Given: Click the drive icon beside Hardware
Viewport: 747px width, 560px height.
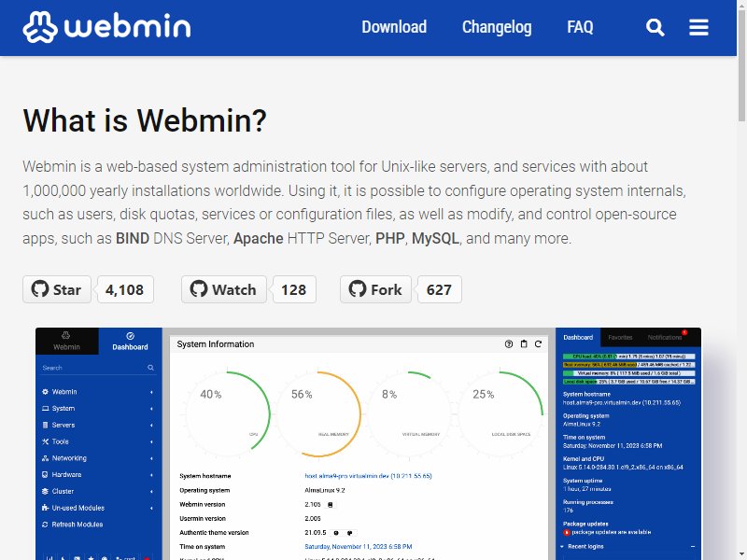Looking at the screenshot, I should pos(45,475).
